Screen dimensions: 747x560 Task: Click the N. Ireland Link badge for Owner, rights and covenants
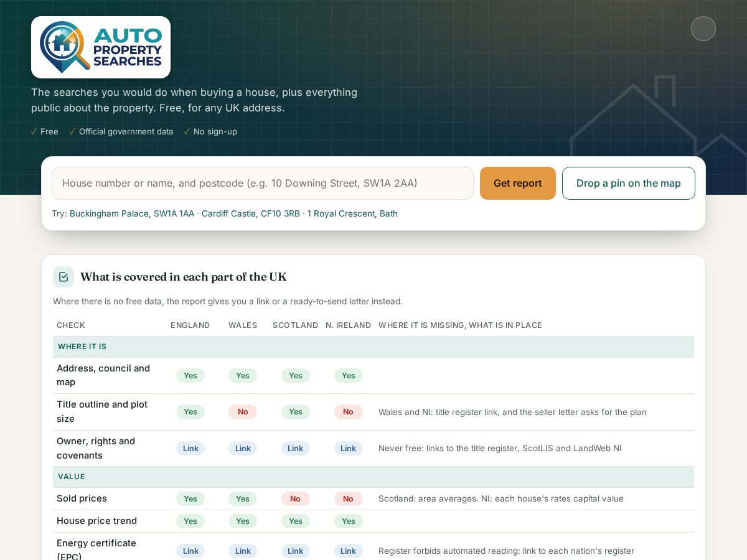pos(349,448)
